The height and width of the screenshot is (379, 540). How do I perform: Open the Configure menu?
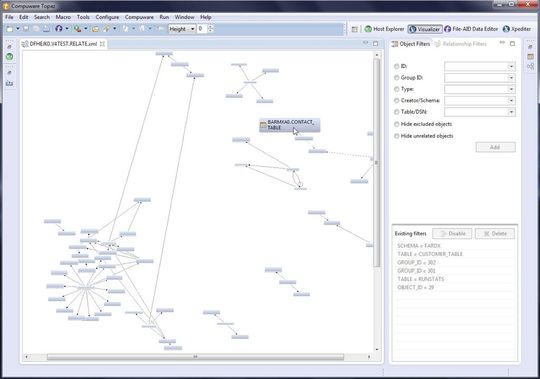click(107, 17)
